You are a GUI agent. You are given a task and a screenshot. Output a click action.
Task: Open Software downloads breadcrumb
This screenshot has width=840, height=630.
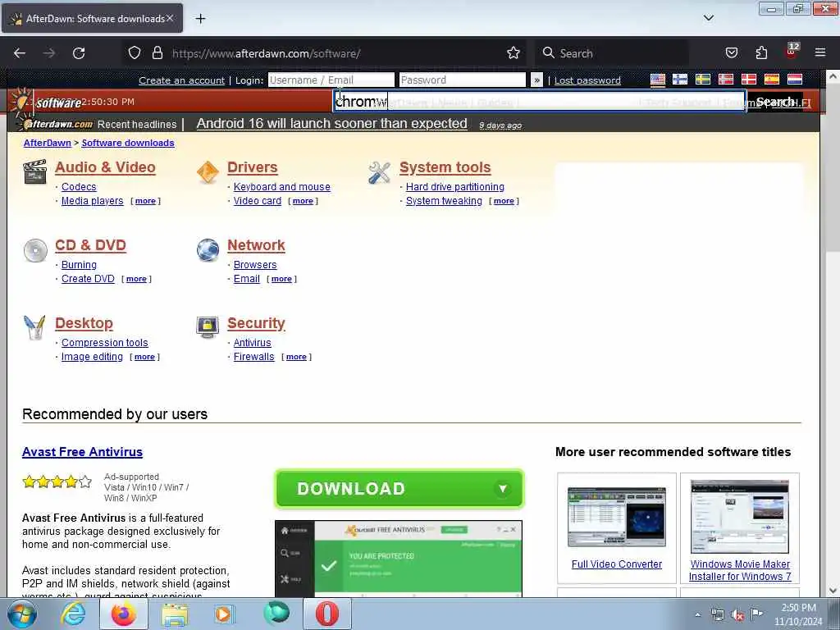[x=127, y=143]
